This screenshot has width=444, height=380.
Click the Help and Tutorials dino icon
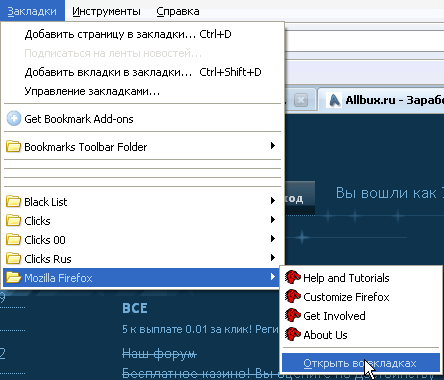point(293,277)
